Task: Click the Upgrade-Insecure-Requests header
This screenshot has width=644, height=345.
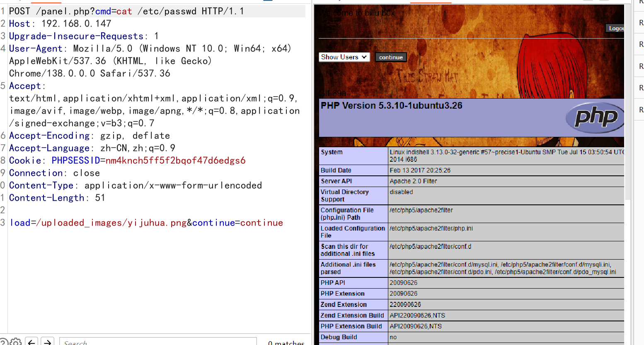Action: pos(84,36)
